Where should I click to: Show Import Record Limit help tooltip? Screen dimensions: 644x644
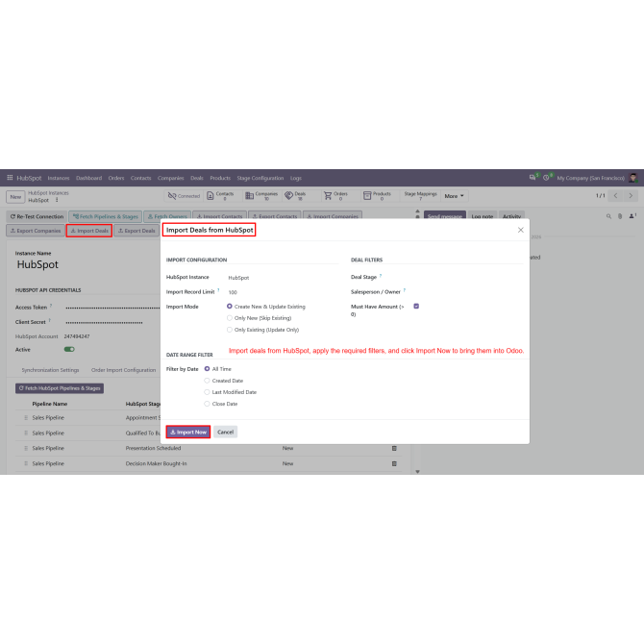(x=218, y=290)
